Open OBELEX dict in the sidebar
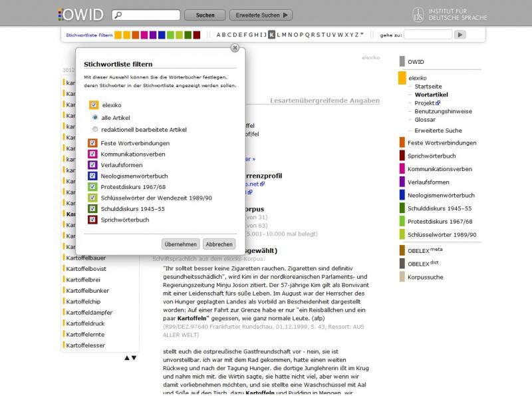Image resolution: width=532 pixels, height=396 pixels. point(423,264)
